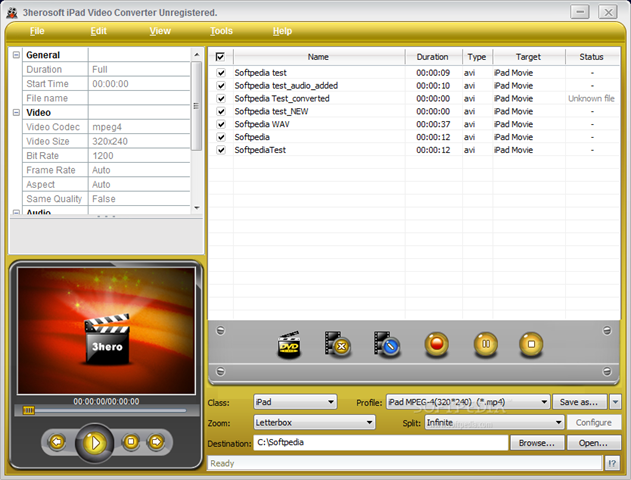The width and height of the screenshot is (631, 480).
Task: Click the Add DVD icon in toolbar
Action: (289, 345)
